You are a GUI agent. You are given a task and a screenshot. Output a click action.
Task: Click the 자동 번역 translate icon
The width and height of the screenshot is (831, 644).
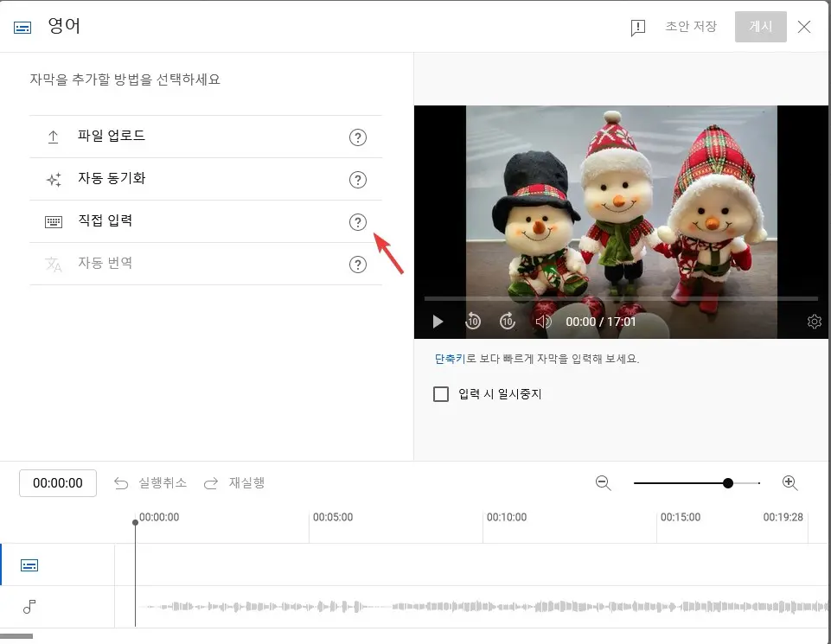point(53,263)
